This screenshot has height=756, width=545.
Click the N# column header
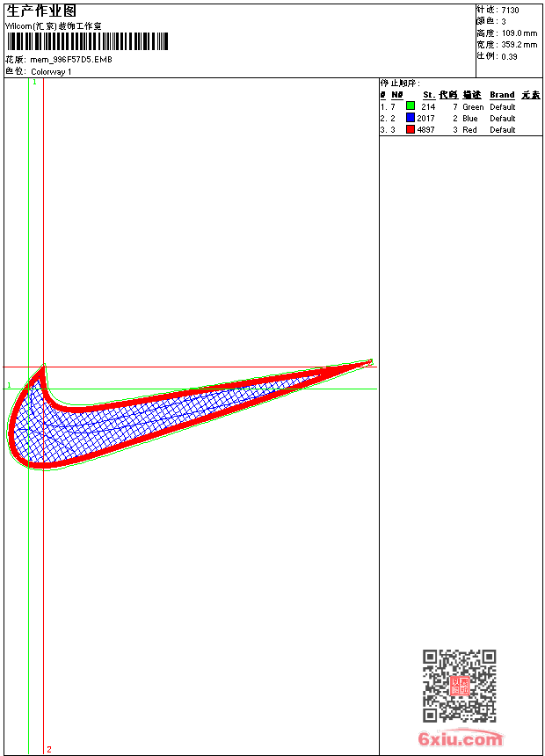point(397,95)
